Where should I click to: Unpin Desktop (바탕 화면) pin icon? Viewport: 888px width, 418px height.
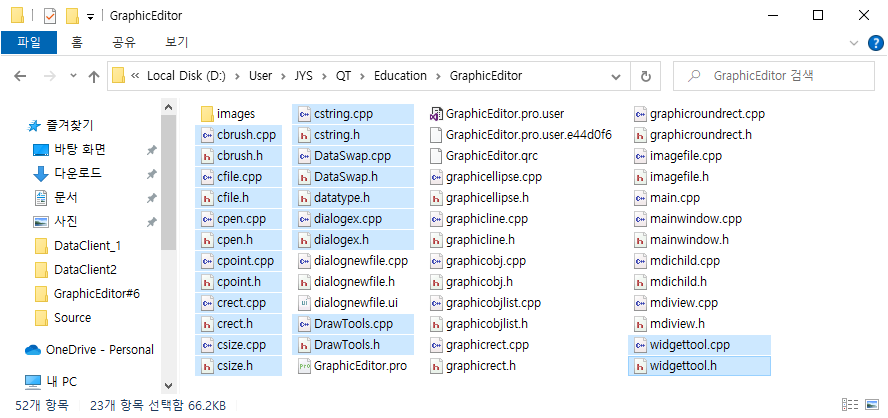(x=151, y=150)
